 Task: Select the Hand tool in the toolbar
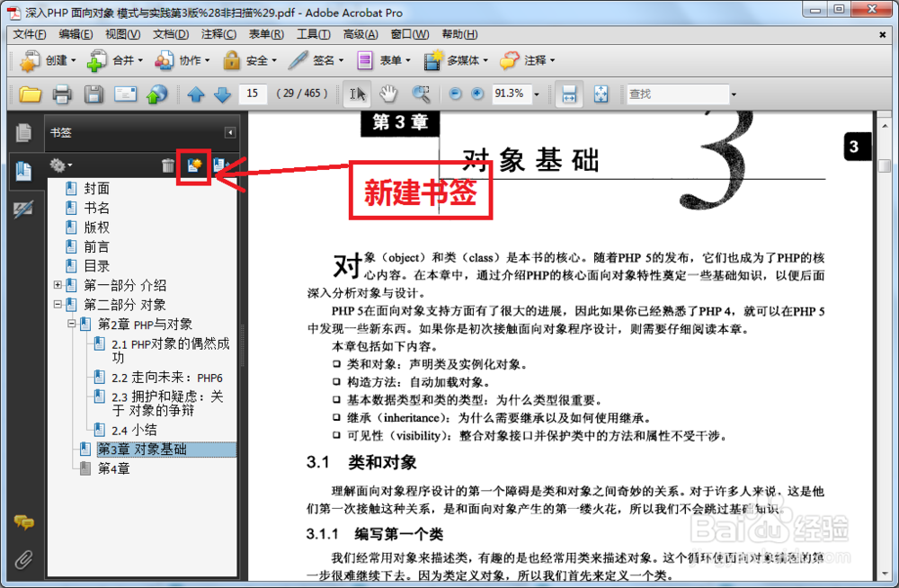point(387,94)
